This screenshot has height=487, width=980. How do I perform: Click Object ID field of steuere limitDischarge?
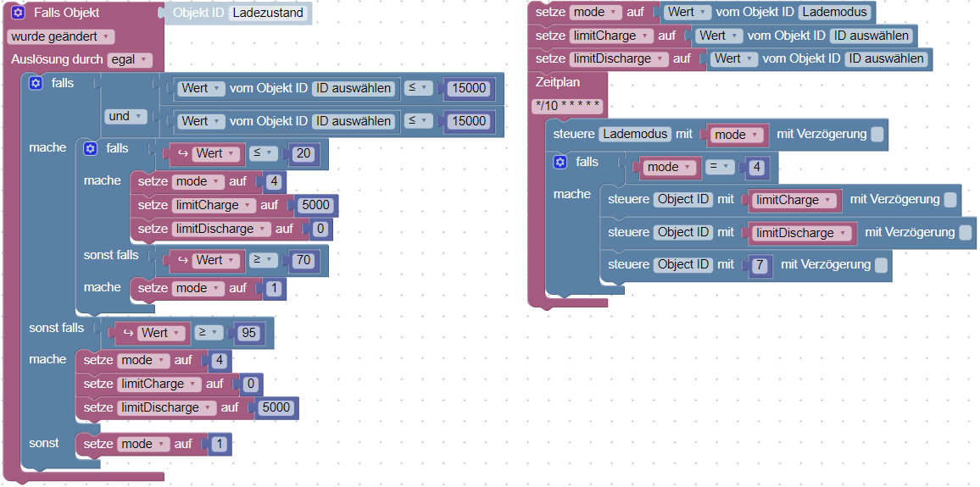tap(684, 232)
